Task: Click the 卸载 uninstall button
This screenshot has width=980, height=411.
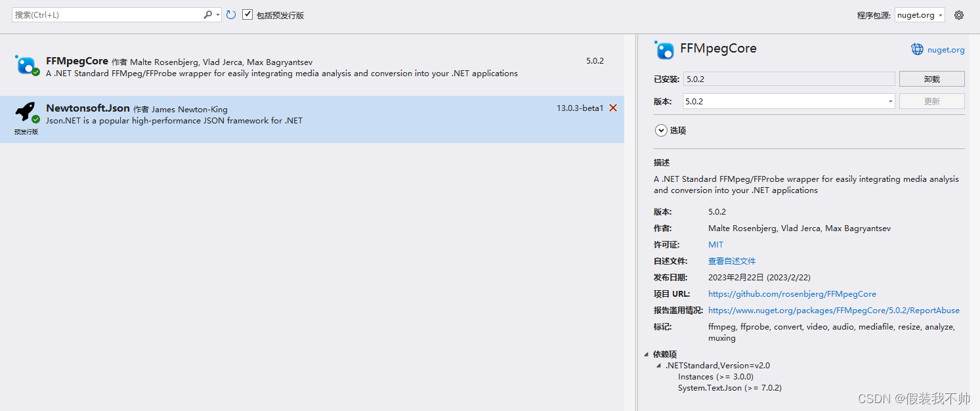Action: (931, 79)
